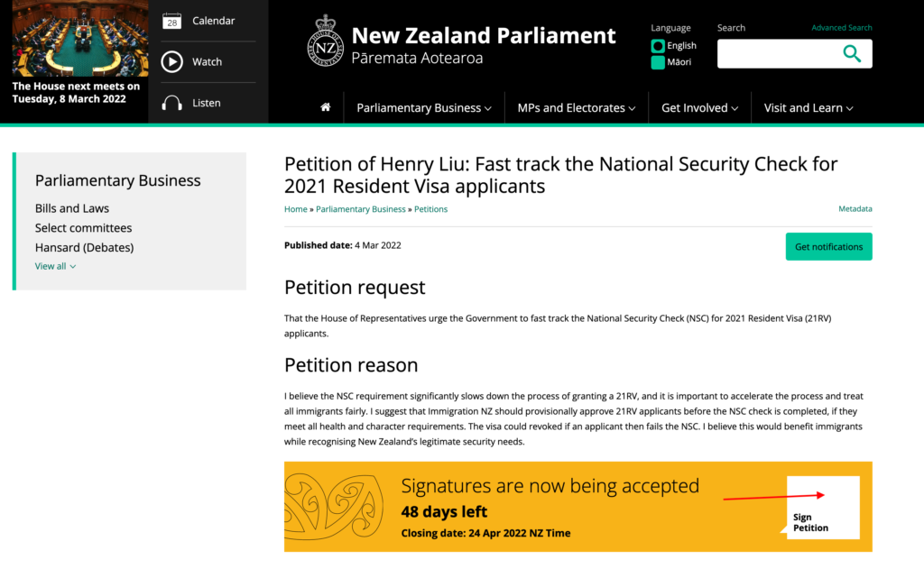This screenshot has height=569, width=924.
Task: Click the search text field
Action: pos(778,53)
